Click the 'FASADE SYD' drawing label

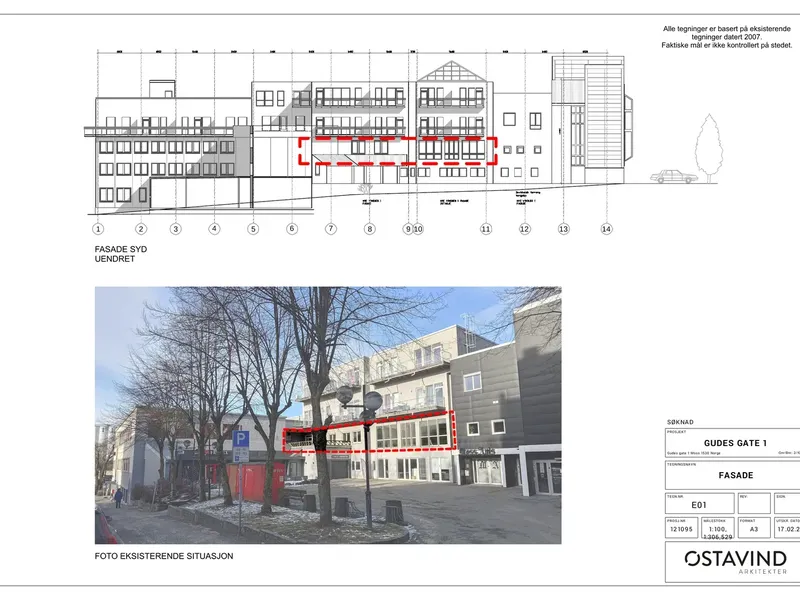[120, 249]
